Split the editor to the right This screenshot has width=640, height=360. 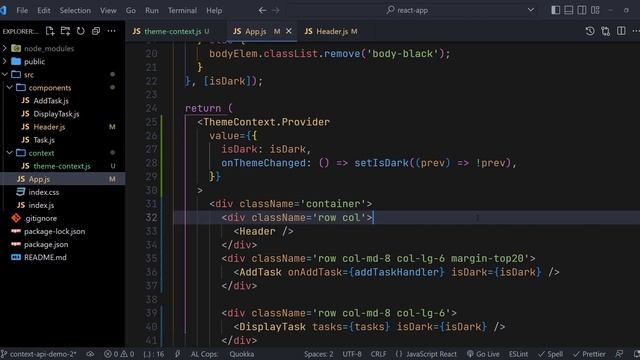(x=621, y=31)
